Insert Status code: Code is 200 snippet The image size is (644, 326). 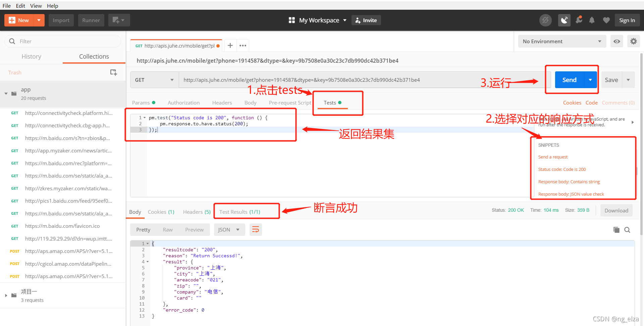click(562, 169)
